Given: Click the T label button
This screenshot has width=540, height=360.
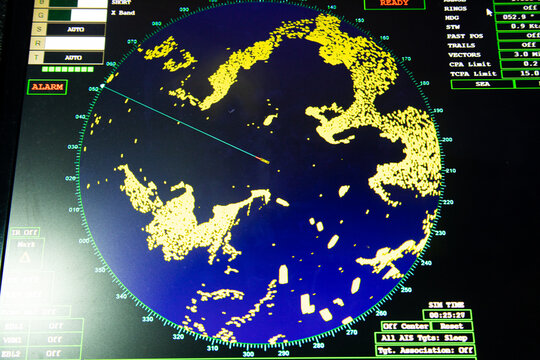Looking at the screenshot, I should pos(37,58).
